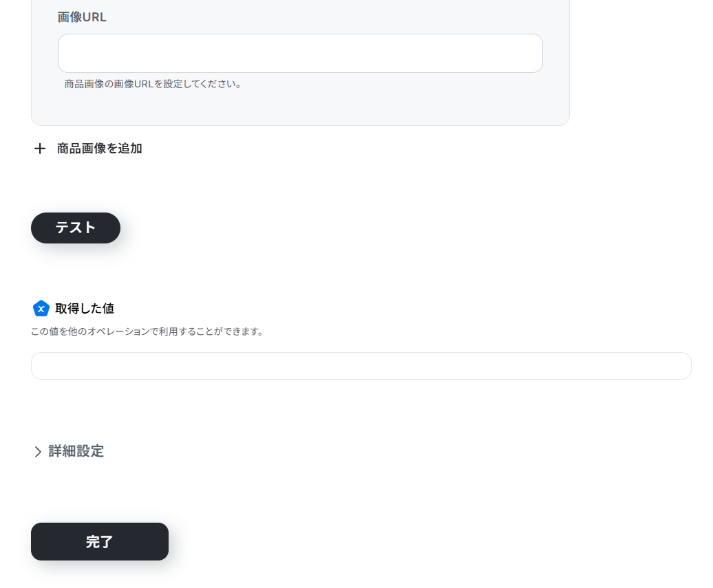Run the テスト button
This screenshot has height=588, width=713.
point(76,228)
